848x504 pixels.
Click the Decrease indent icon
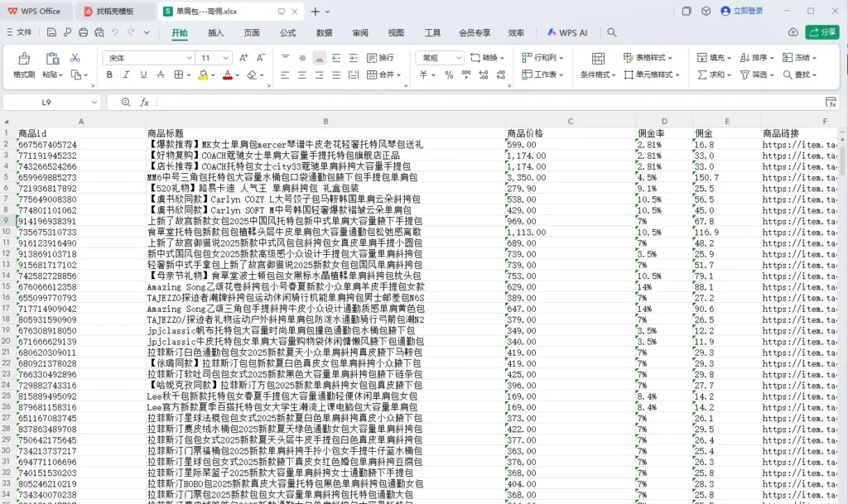click(336, 58)
